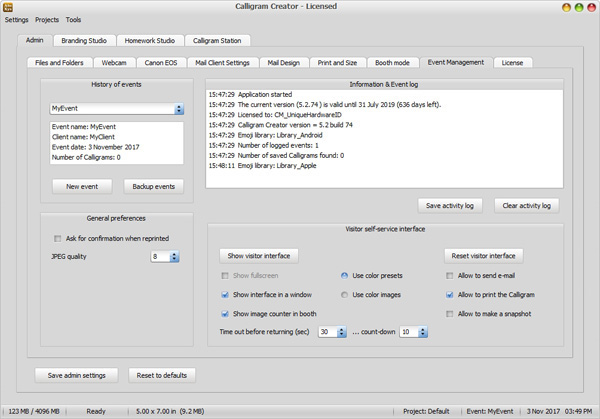Expand the MyEvent history dropdown
Viewport: 600px width, 419px height.
point(179,109)
